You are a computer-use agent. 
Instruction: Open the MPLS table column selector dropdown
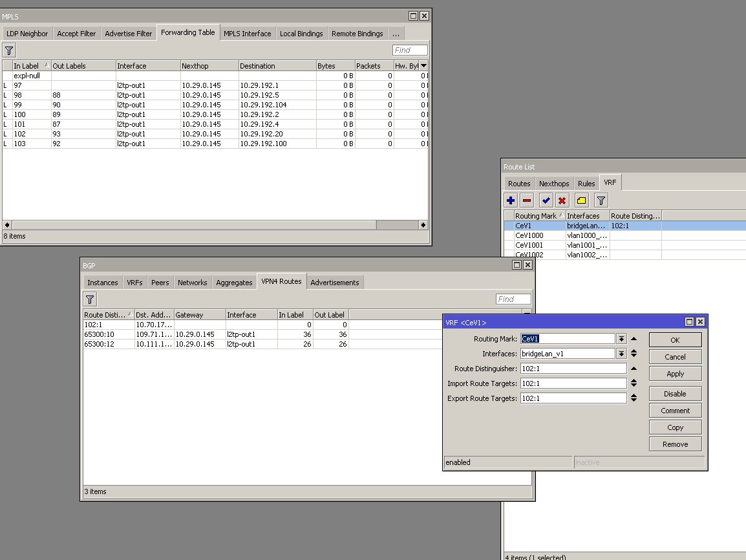point(423,65)
